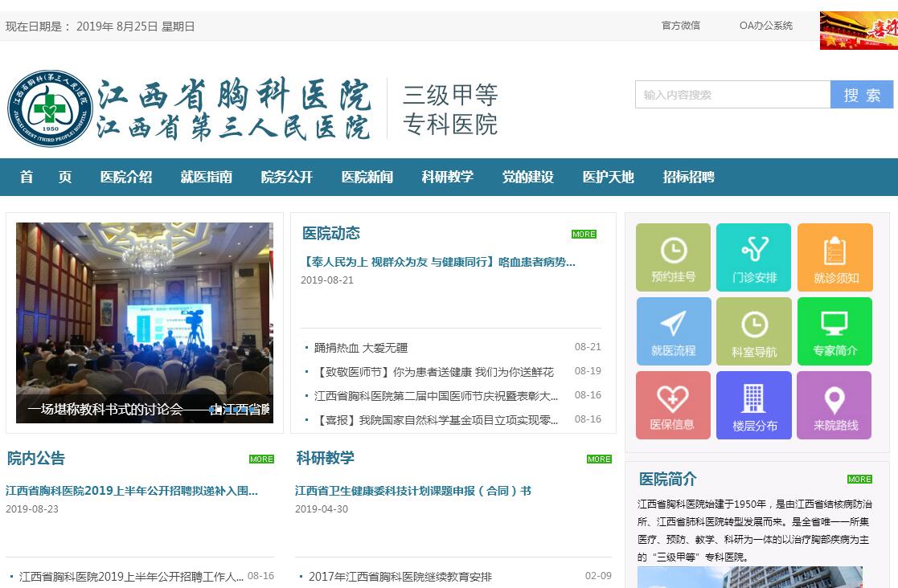Open the 医院介绍 navigation menu item
Image resolution: width=898 pixels, height=588 pixels.
(126, 177)
